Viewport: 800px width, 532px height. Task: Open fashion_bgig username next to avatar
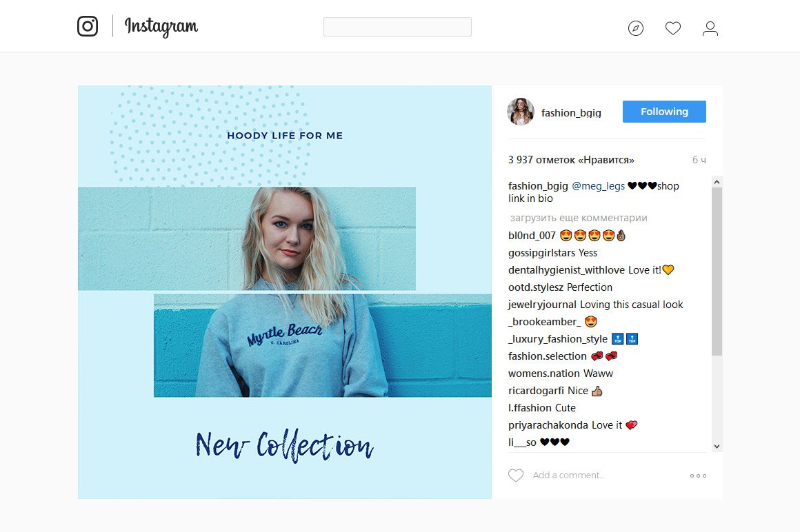[571, 112]
